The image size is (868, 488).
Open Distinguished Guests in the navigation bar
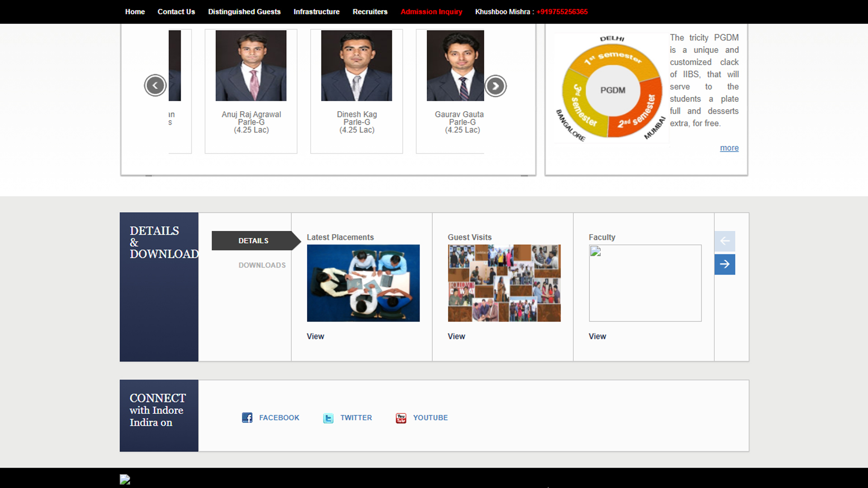pyautogui.click(x=244, y=12)
